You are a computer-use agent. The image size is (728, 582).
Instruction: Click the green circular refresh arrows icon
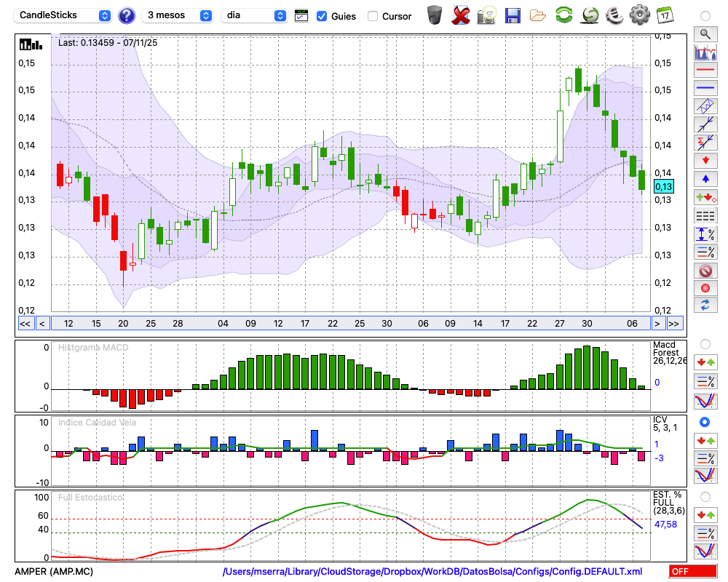pyautogui.click(x=563, y=15)
